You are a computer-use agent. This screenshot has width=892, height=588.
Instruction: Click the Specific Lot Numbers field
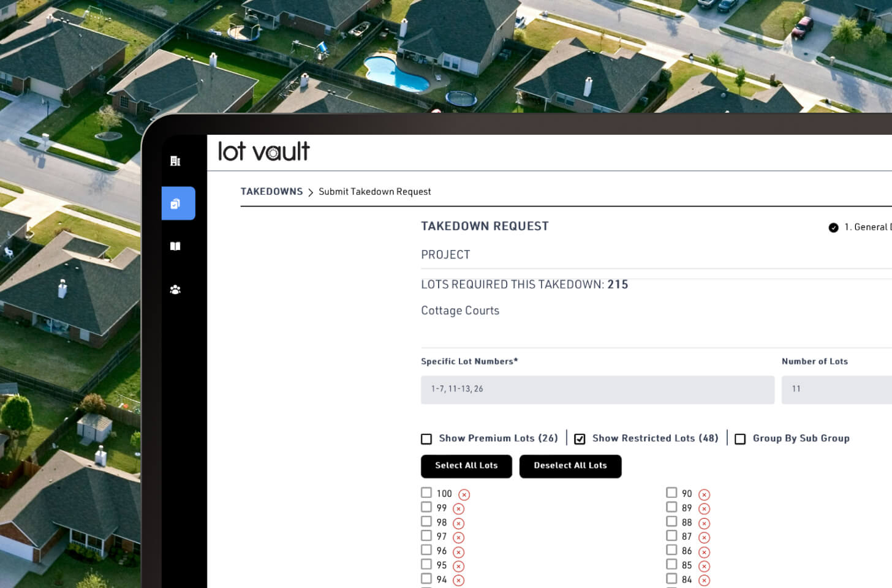click(598, 390)
